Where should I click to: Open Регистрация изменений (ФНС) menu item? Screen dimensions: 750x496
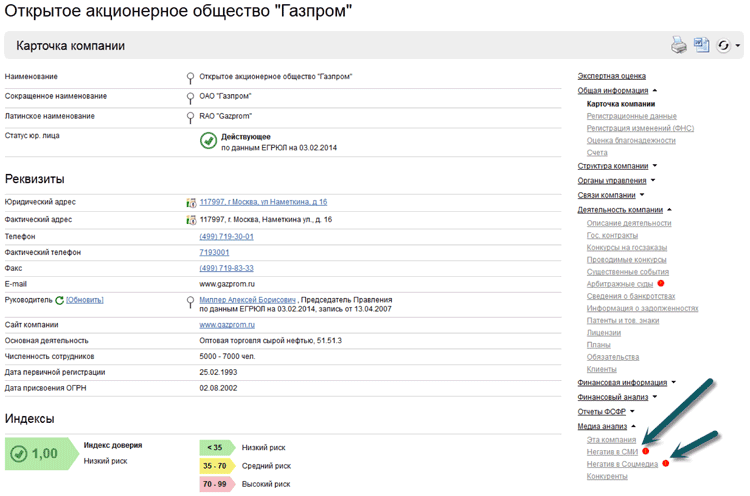(640, 128)
